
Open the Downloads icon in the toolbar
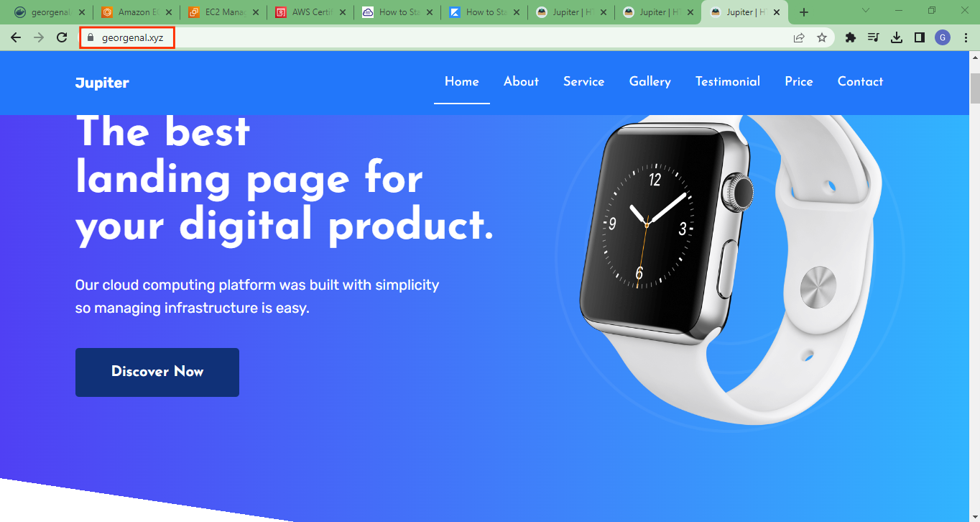[x=897, y=38]
